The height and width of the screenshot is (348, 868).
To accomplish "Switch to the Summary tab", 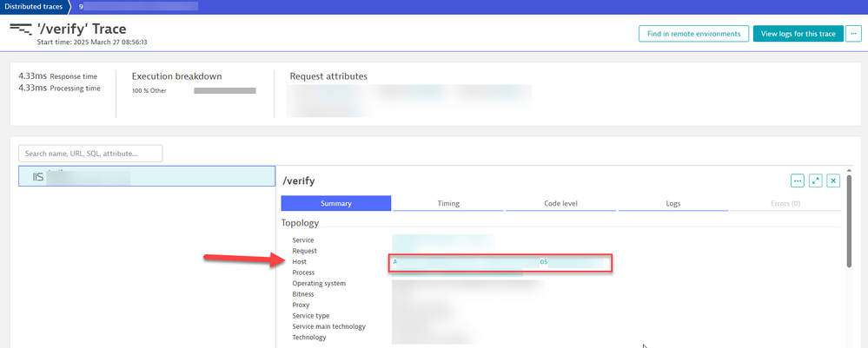I will [x=335, y=204].
